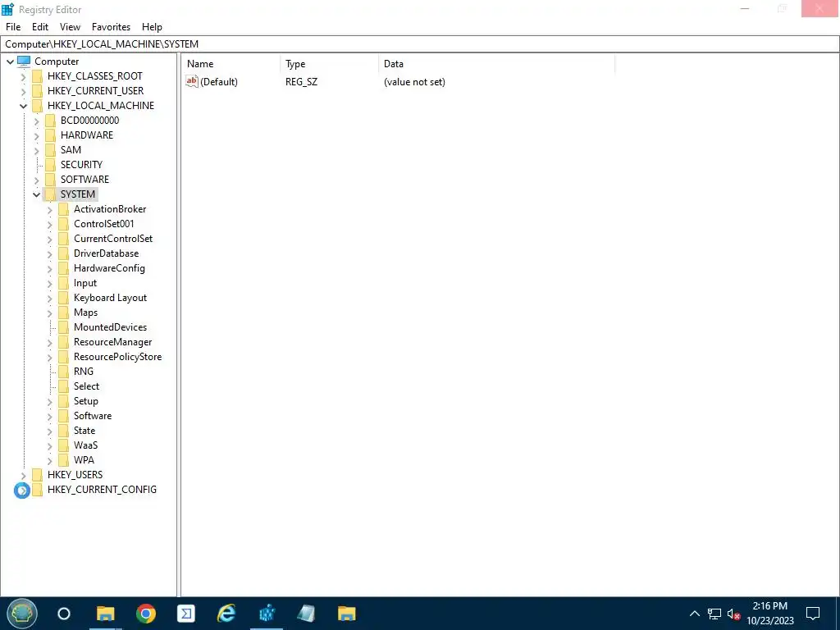Select the Keyboard Layout key
Image resolution: width=840 pixels, height=630 pixels.
pos(111,298)
